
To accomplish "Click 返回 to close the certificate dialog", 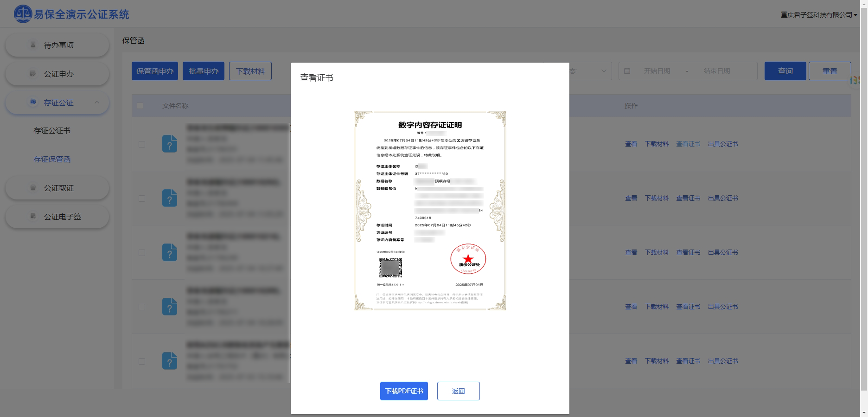I will [458, 391].
